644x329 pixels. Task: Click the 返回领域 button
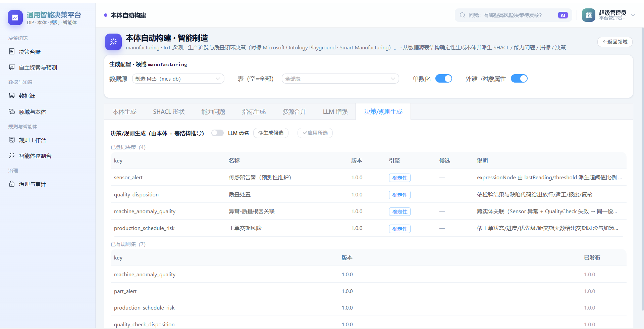click(x=615, y=42)
